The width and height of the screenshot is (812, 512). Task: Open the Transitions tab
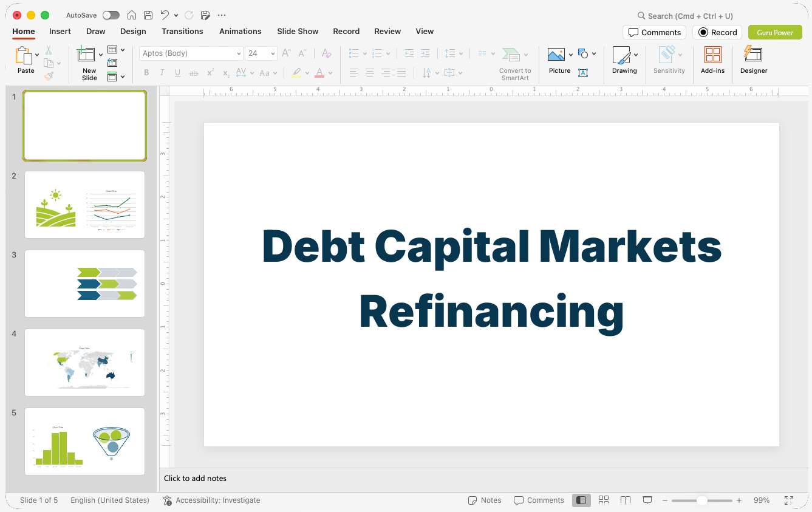182,32
